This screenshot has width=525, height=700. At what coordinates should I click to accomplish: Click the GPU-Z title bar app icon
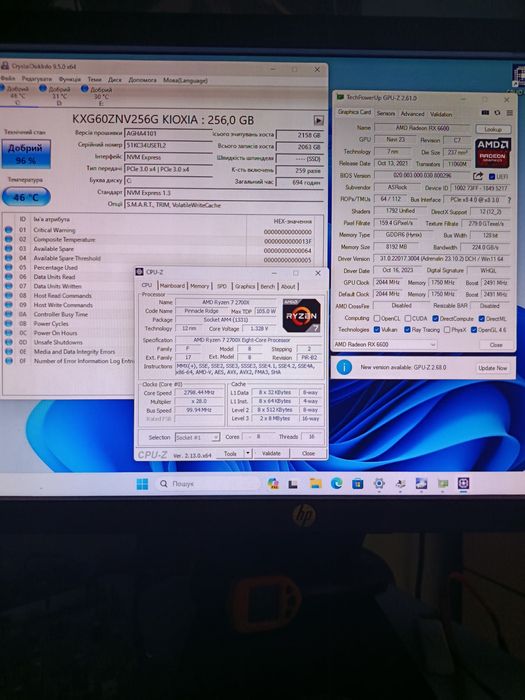pyautogui.click(x=340, y=97)
